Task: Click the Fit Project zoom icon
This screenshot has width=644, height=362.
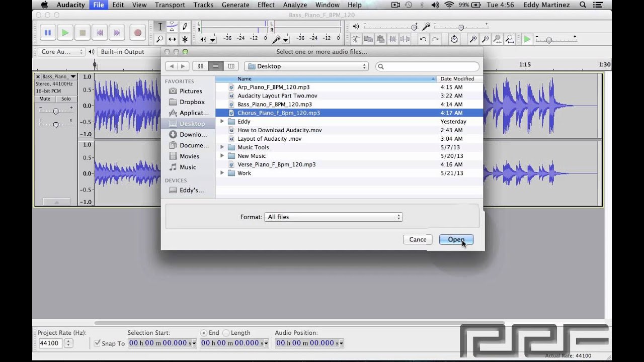Action: click(x=510, y=39)
